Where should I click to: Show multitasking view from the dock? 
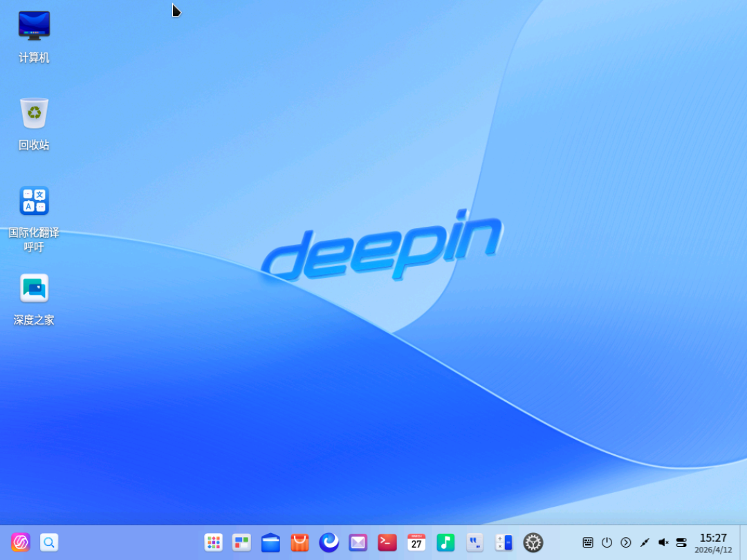pos(241,543)
